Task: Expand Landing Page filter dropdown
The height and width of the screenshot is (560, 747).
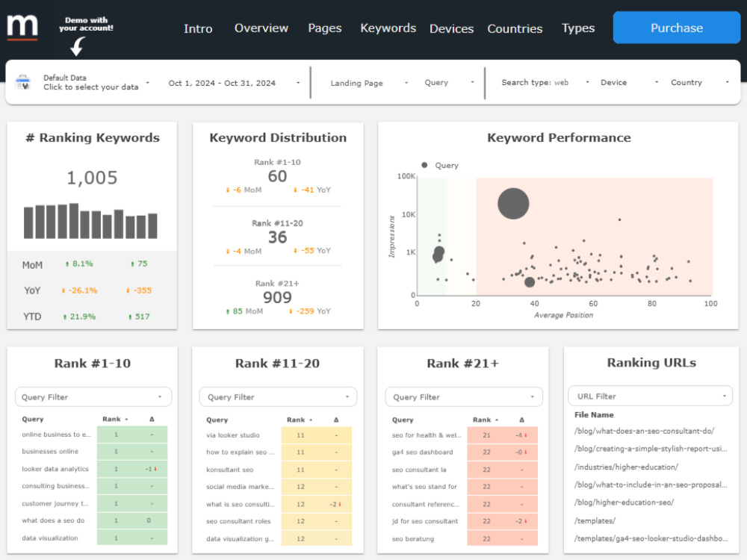Action: [x=369, y=83]
